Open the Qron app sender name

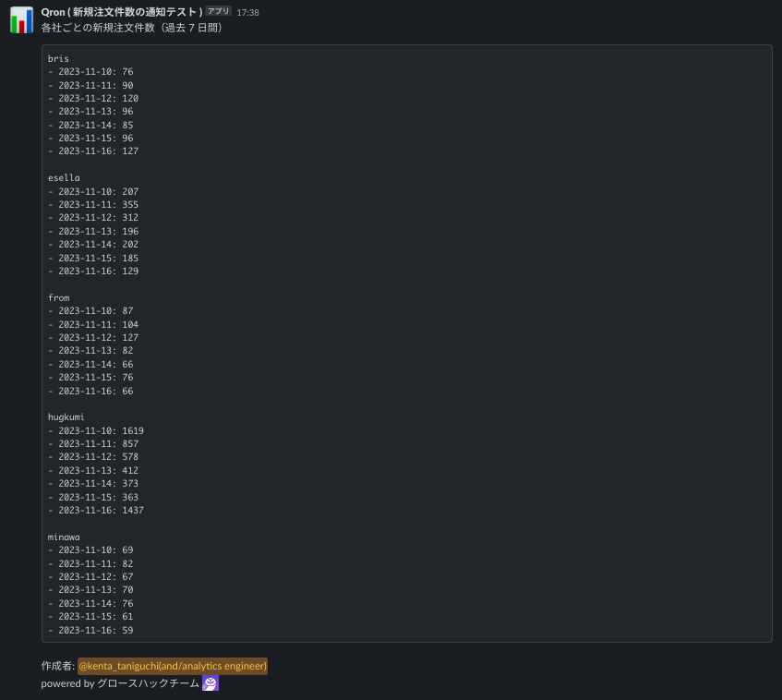pos(121,12)
